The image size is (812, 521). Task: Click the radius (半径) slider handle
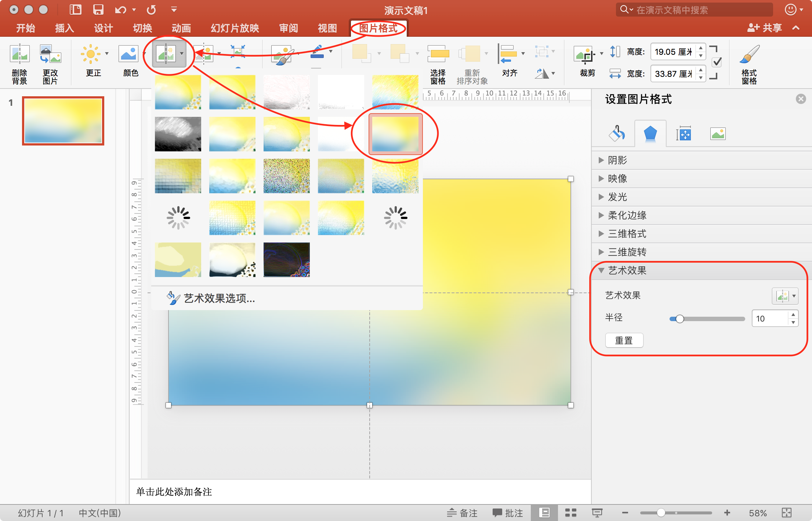point(679,319)
